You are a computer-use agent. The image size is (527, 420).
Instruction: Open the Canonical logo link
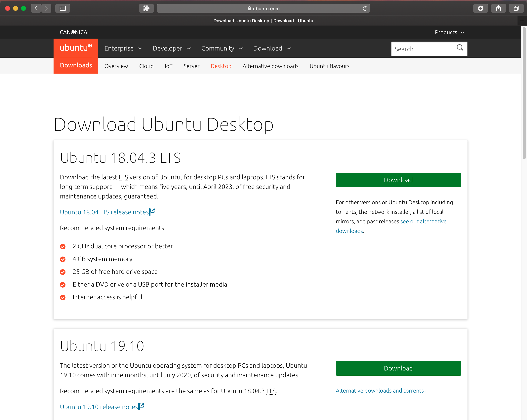(75, 32)
